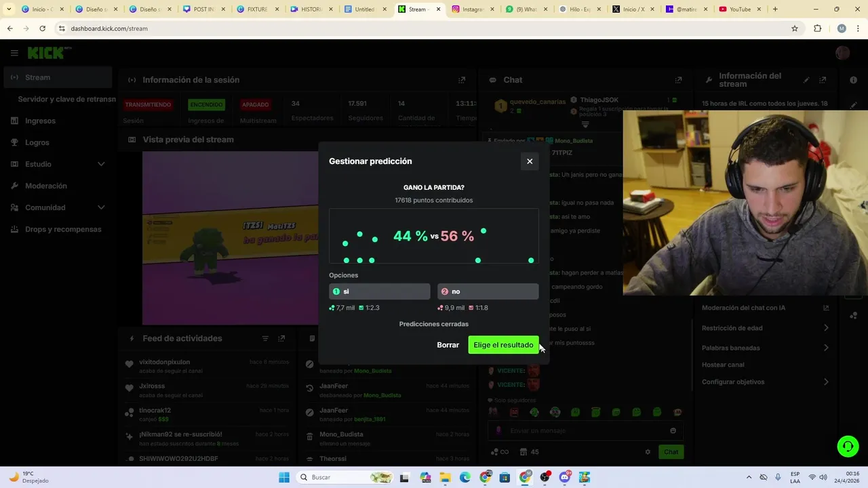Image resolution: width=868 pixels, height=488 pixels.
Task: Click the info icon beside stream information
Action: coord(853,80)
